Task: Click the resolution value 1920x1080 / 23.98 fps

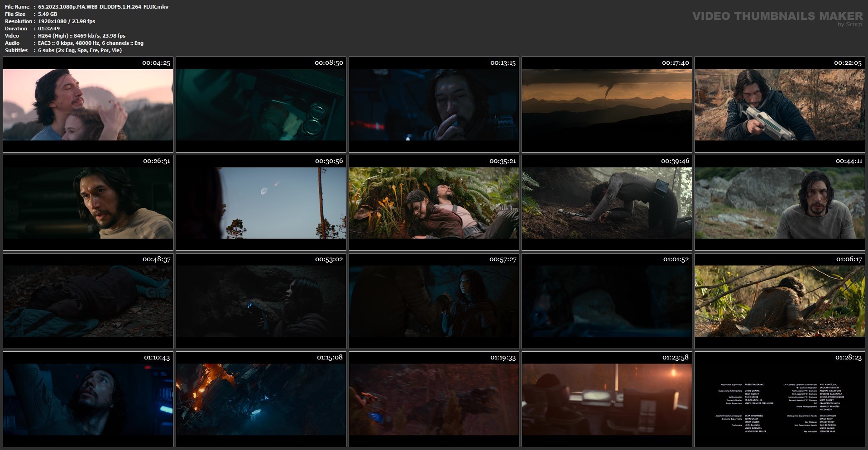Action: point(67,21)
